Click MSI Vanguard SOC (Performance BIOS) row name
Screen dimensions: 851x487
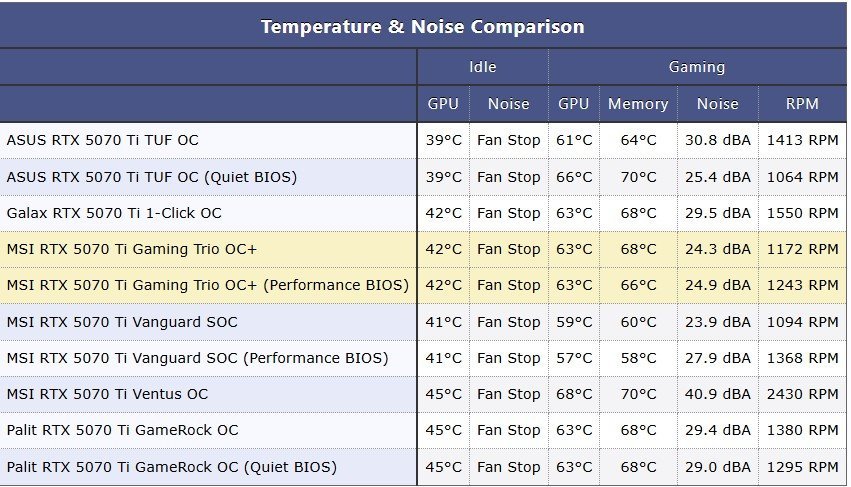(x=198, y=358)
